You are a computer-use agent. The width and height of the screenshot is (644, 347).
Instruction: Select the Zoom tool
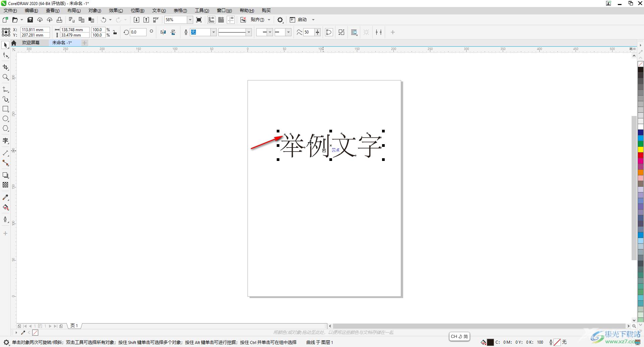coord(5,77)
